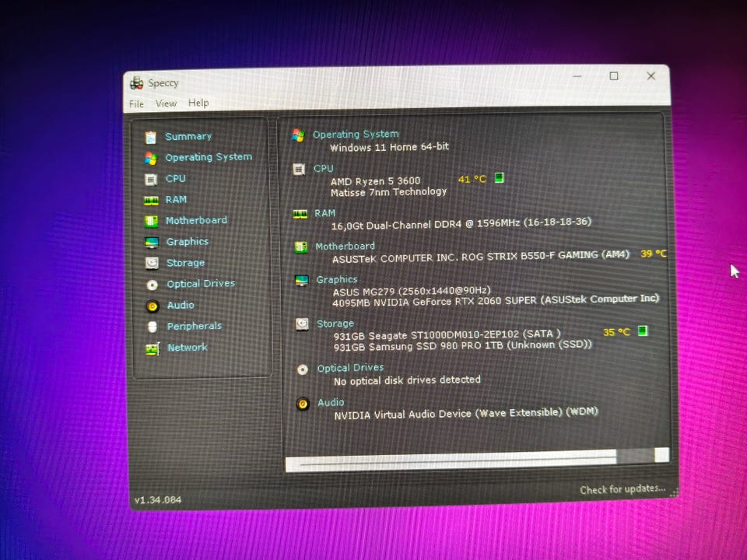747x560 pixels.
Task: Click the Speccy app icon in title bar
Action: 137,83
